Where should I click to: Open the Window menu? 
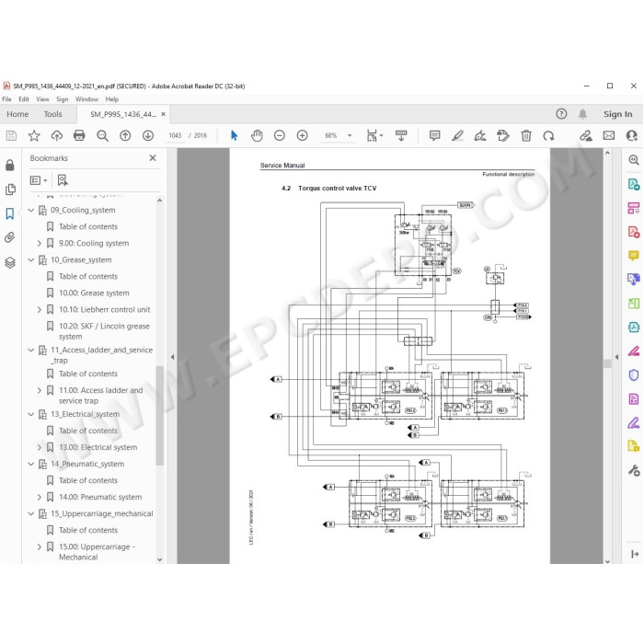[86, 99]
